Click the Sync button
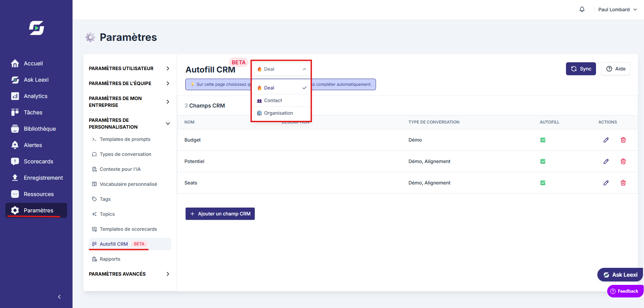Image resolution: width=644 pixels, height=308 pixels. [581, 69]
